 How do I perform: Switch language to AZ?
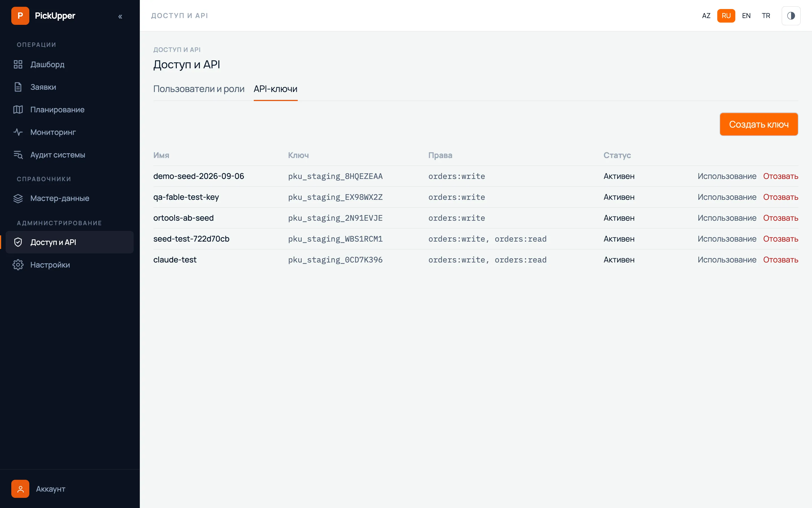706,16
